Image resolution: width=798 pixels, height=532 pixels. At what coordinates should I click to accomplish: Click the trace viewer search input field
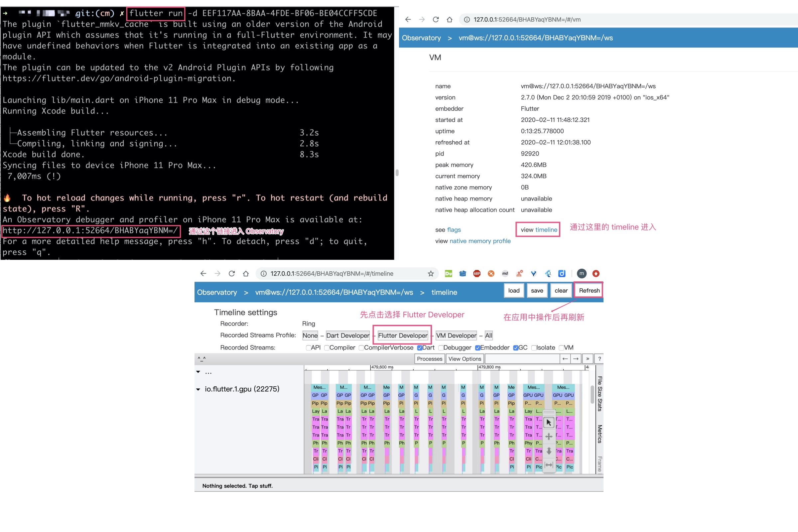(x=522, y=359)
